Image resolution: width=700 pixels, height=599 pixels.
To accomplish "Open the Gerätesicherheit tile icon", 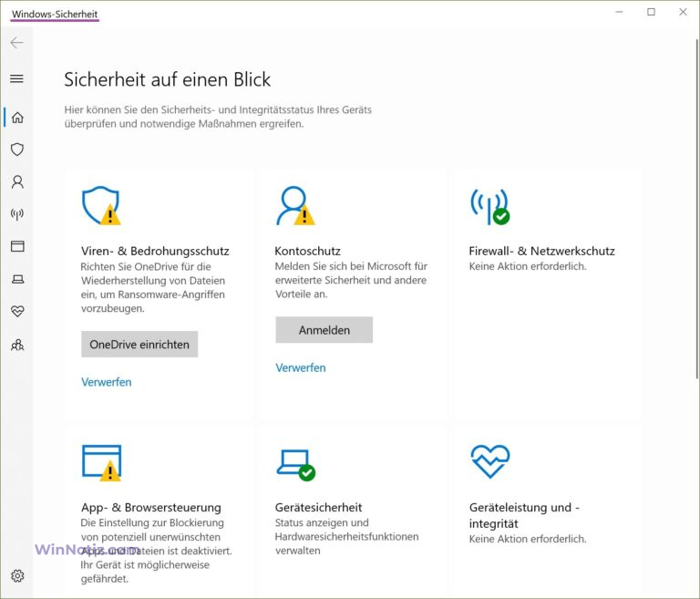I will click(x=294, y=464).
